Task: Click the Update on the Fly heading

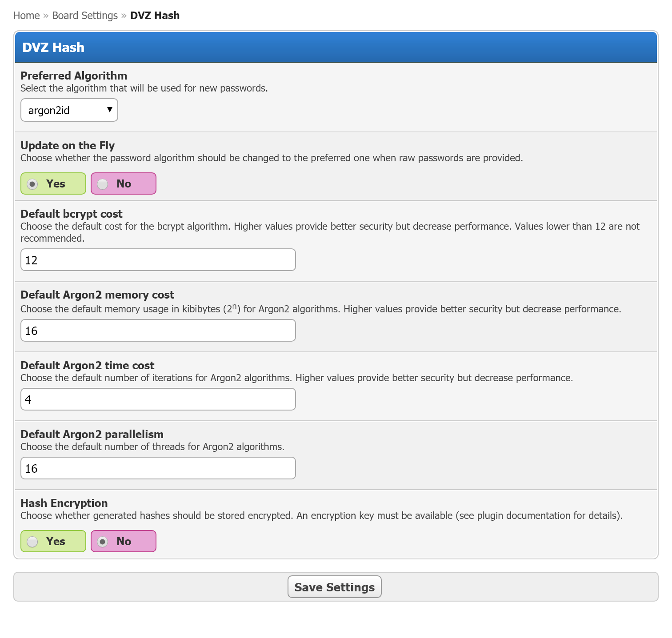Action: pos(68,145)
